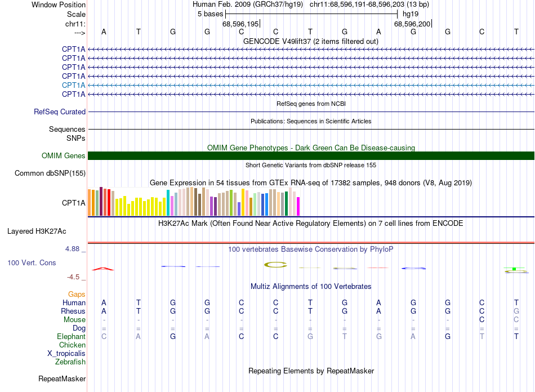This screenshot has height=392, width=535.
Task: Click the SNPs subtrack label
Action: (x=76, y=138)
